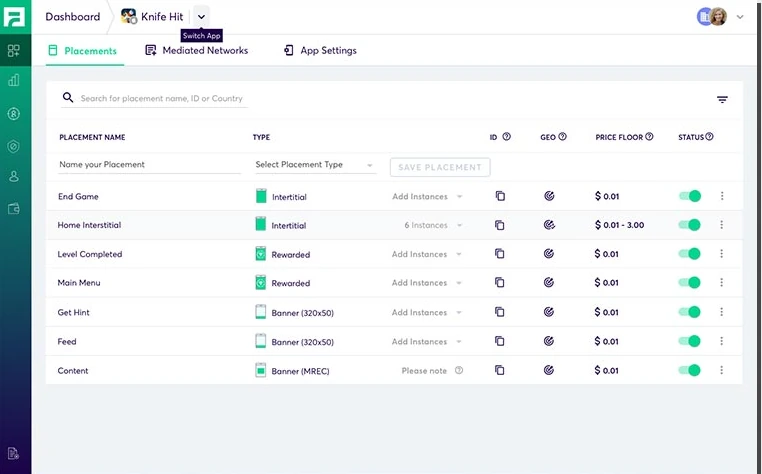Viewport: 762px width, 474px height.
Task: Open geo targeting for Feed
Action: coord(549,341)
